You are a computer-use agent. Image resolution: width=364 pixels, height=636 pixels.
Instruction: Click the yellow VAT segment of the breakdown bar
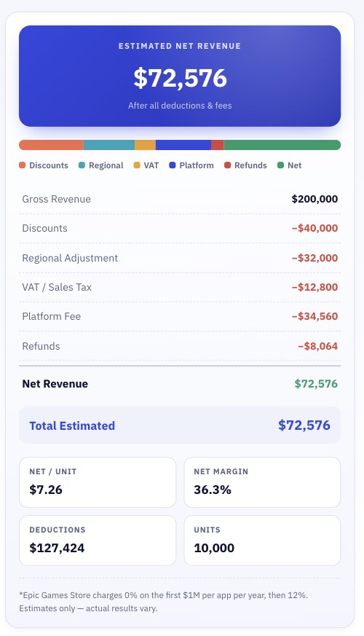[x=145, y=145]
